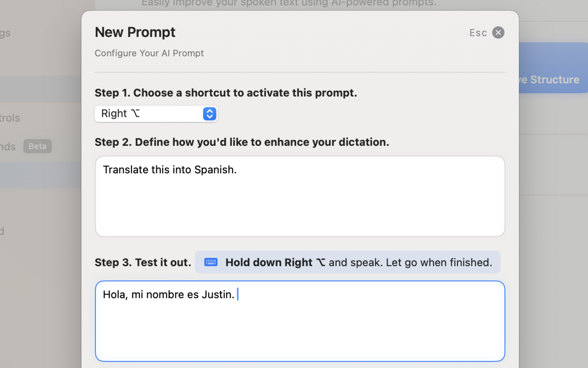Click the 'Step 1. Choose a shortcut' heading

[226, 93]
